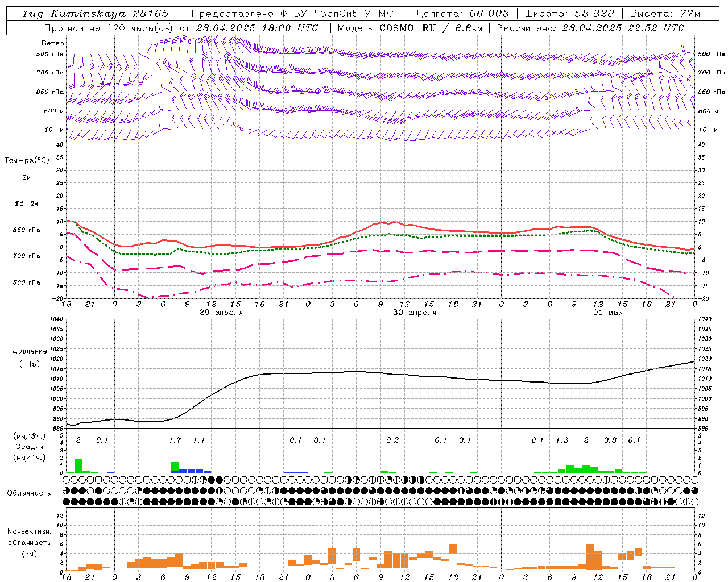This screenshot has width=728, height=582.
Task: Click the 'Тем-ра(°C)' temperature panel title
Action: point(27,161)
